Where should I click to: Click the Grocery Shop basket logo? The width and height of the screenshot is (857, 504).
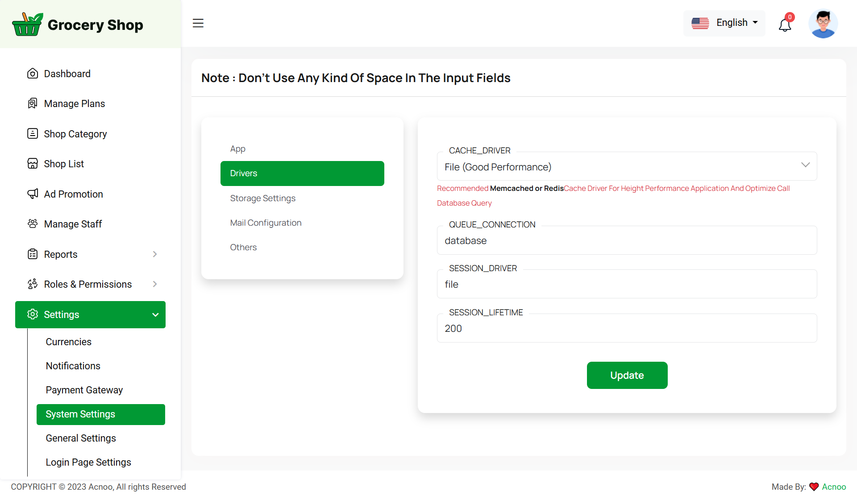(x=27, y=24)
